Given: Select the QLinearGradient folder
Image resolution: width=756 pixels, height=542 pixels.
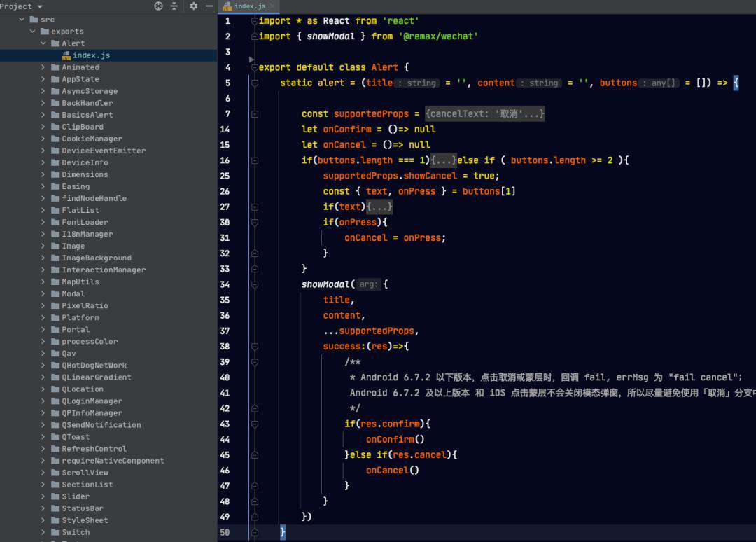Looking at the screenshot, I should [x=97, y=377].
